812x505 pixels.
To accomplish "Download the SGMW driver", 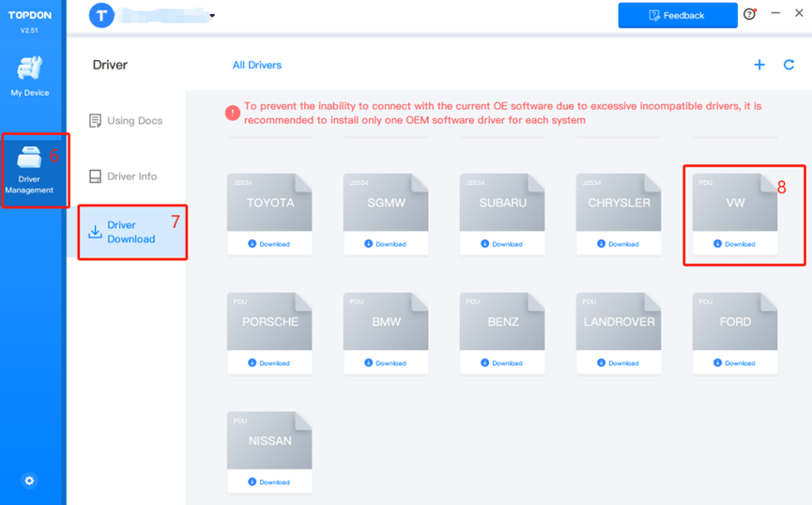I will pos(386,244).
